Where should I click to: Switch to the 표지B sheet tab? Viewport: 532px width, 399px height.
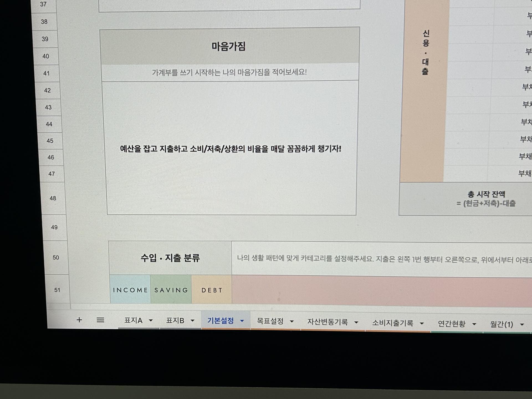coord(175,321)
